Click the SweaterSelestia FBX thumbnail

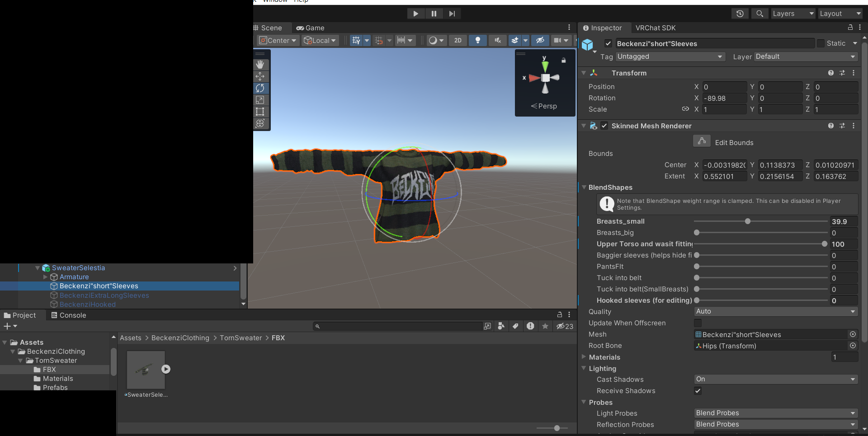(146, 370)
